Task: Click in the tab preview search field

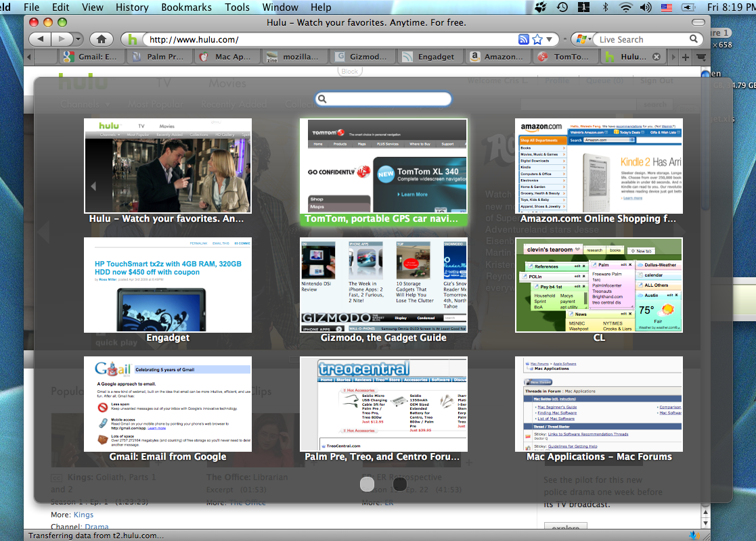Action: pyautogui.click(x=384, y=99)
